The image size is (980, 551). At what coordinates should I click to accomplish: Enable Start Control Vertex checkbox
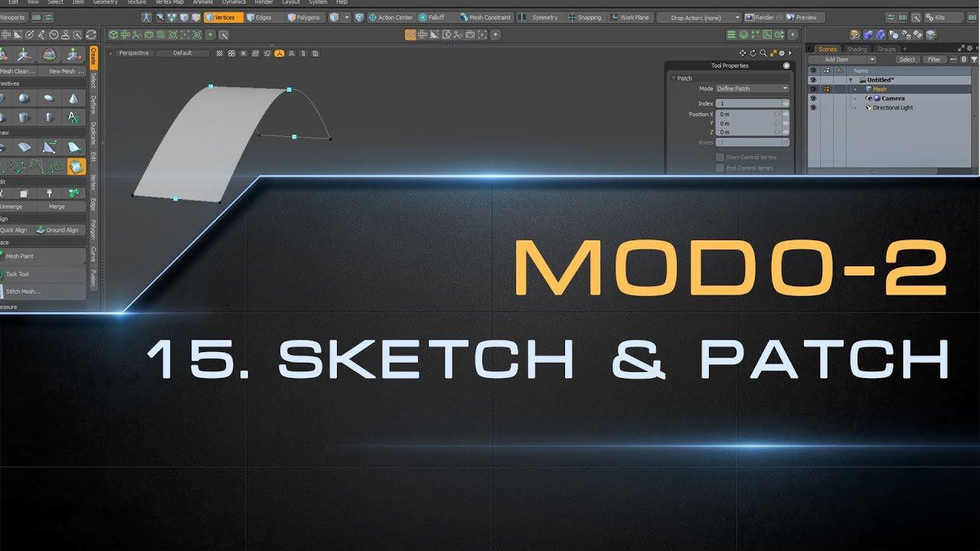coord(720,157)
